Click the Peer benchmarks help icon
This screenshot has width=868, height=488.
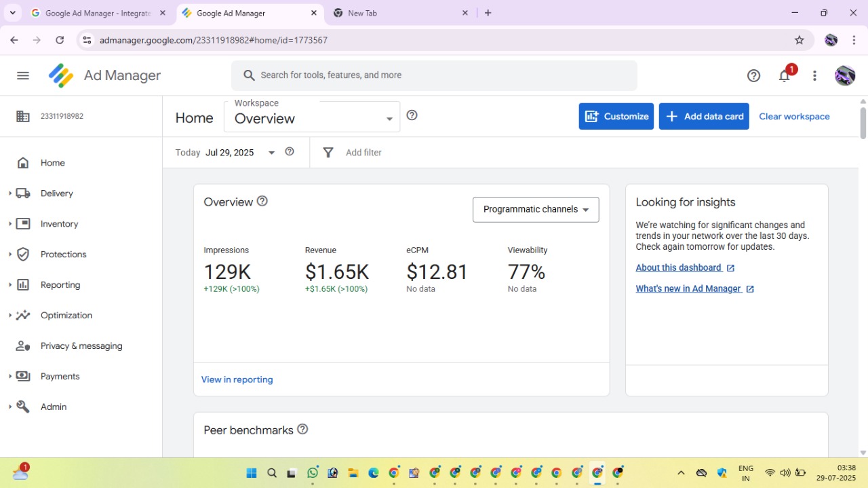pyautogui.click(x=303, y=430)
